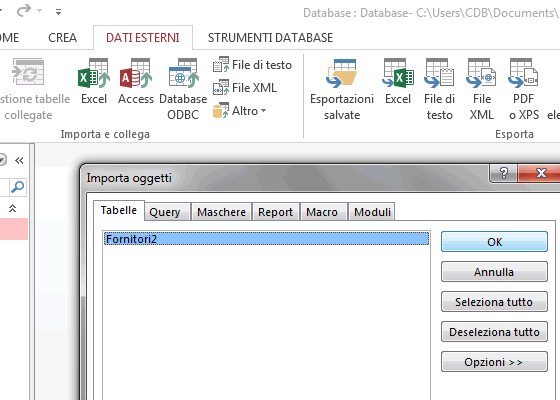Collapse the navigation group double-arrow
Image resolution: width=560 pixels, height=400 pixels.
pyautogui.click(x=12, y=208)
